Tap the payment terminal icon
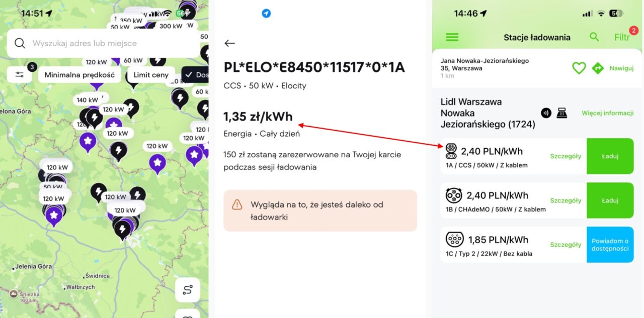644x318 pixels. point(562,113)
